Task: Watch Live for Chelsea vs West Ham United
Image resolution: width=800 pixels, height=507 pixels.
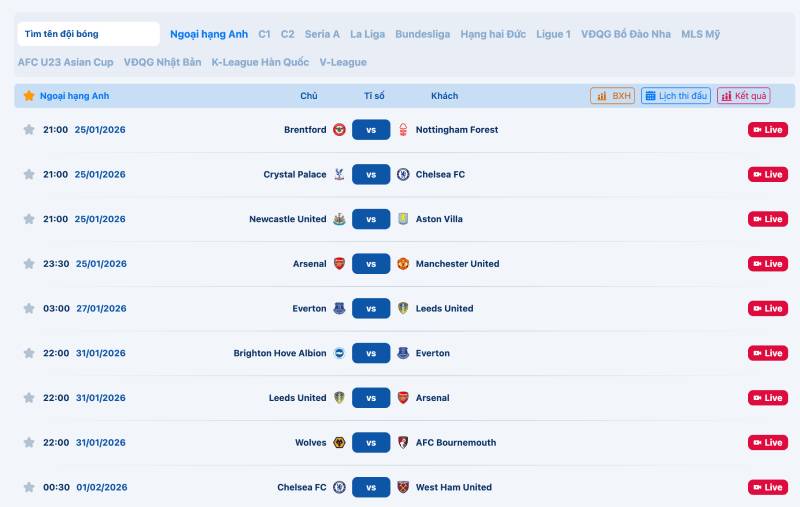Action: (x=768, y=487)
